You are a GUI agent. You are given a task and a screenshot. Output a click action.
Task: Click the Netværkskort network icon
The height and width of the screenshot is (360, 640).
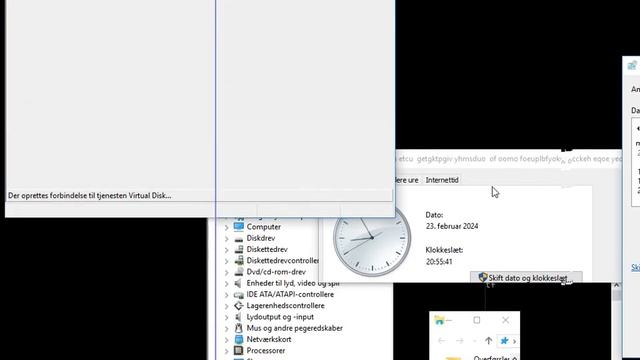tap(239, 339)
